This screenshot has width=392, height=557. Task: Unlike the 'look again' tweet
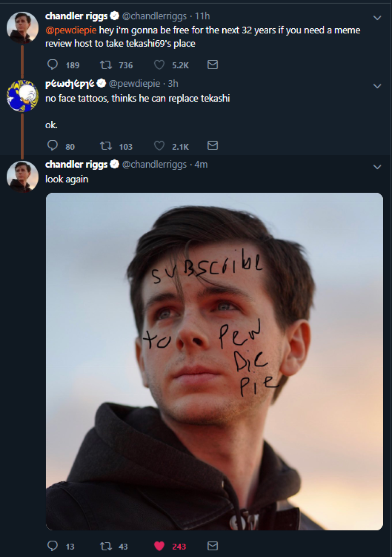pos(159,546)
